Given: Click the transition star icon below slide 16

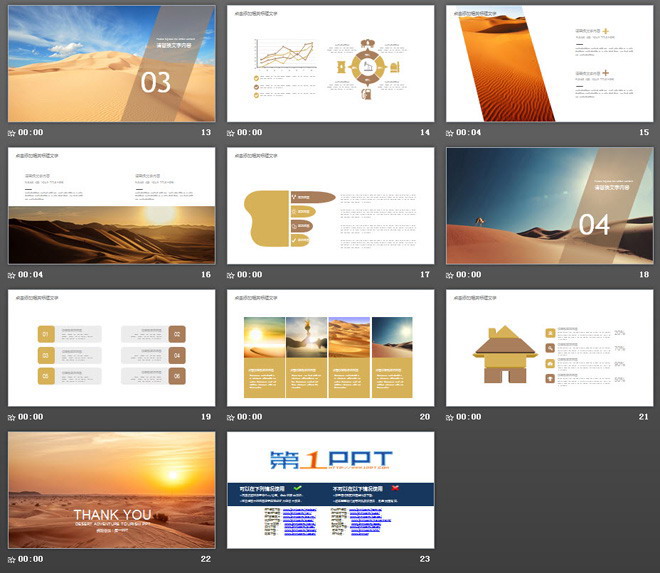Looking at the screenshot, I should click(x=12, y=275).
